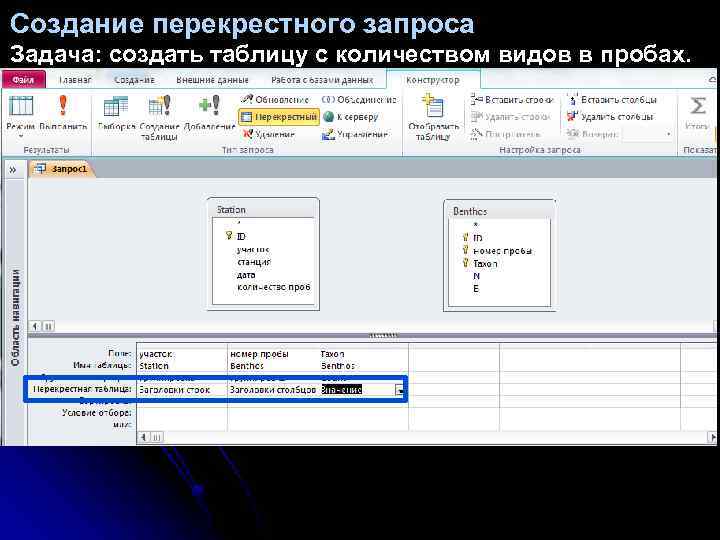Click Удалить столбцы
720x540 pixels.
tap(610, 117)
